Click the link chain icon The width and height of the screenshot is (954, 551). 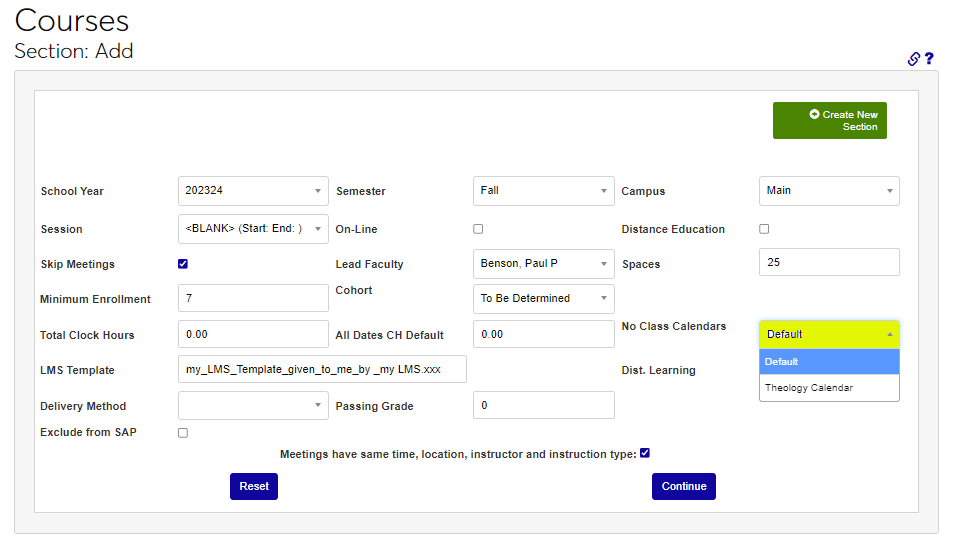pyautogui.click(x=913, y=59)
